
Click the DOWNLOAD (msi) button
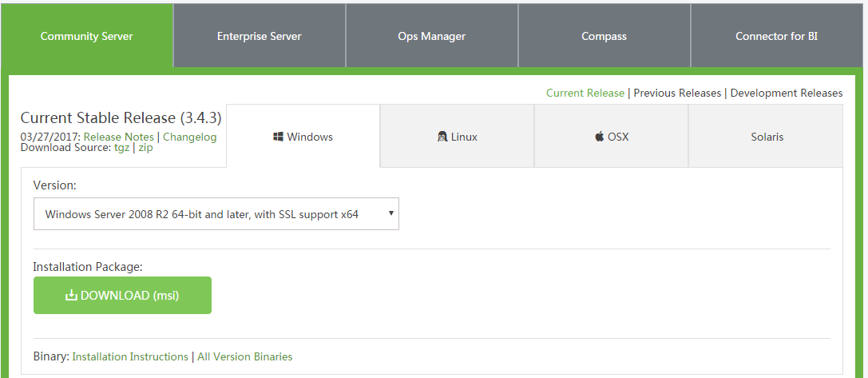[122, 296]
